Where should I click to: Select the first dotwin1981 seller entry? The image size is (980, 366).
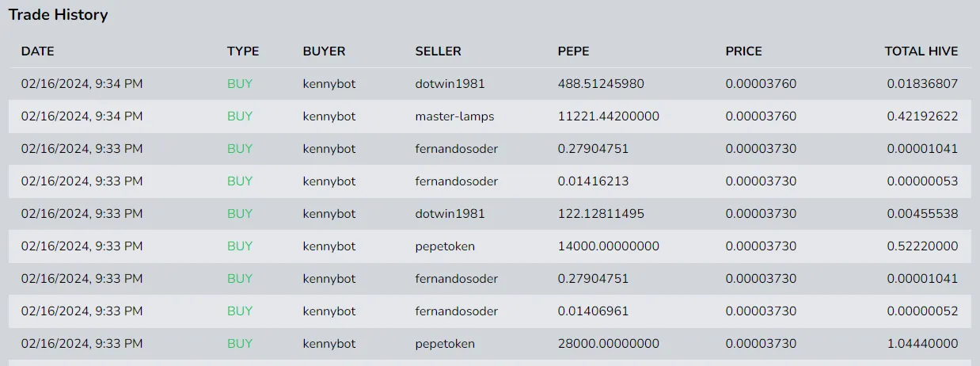pyautogui.click(x=450, y=84)
